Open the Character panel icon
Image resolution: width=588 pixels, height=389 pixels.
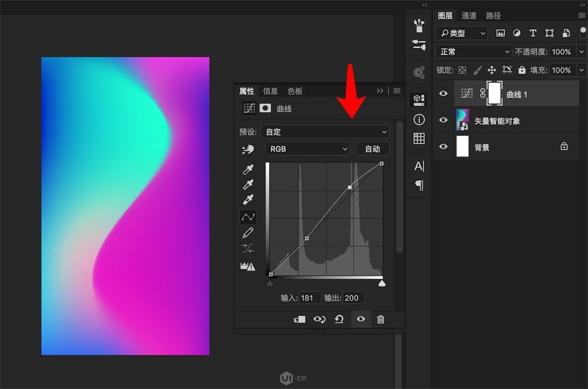pyautogui.click(x=419, y=166)
